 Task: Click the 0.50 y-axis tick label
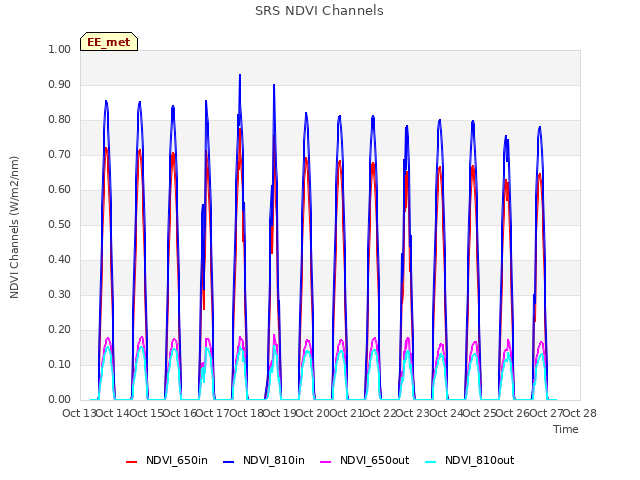click(x=59, y=224)
